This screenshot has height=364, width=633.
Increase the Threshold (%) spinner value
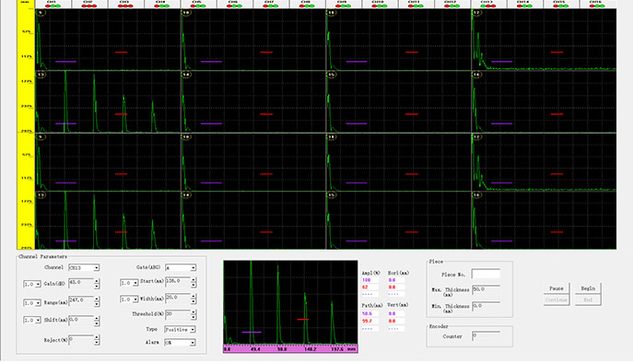click(x=193, y=312)
